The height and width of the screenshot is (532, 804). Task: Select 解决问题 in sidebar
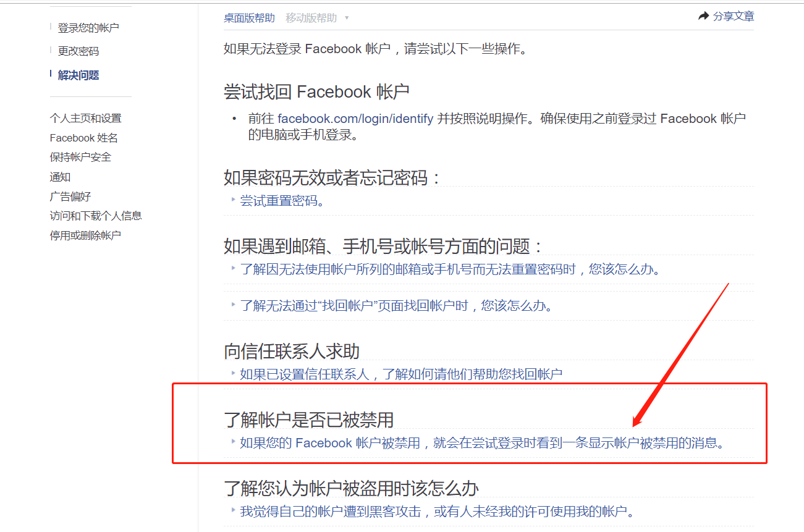[x=78, y=75]
